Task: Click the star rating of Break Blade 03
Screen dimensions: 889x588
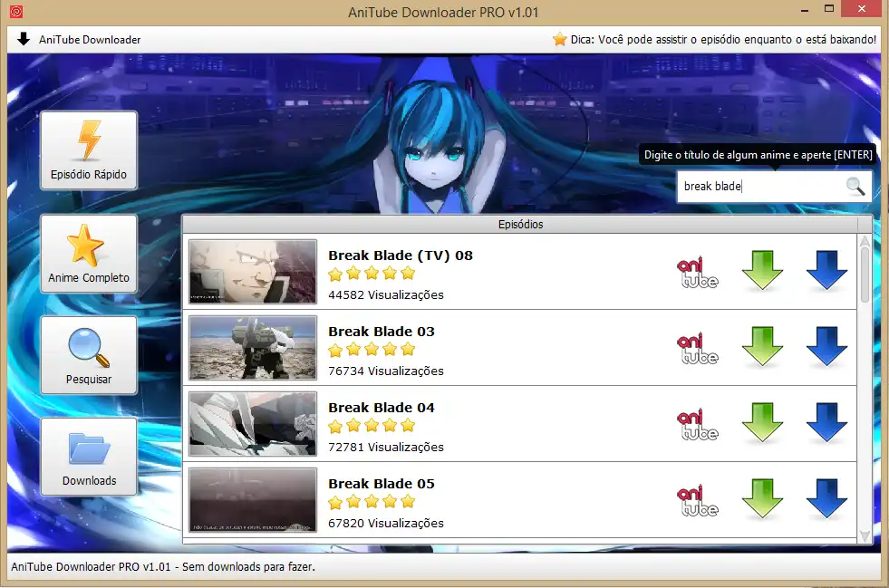Action: (x=372, y=350)
